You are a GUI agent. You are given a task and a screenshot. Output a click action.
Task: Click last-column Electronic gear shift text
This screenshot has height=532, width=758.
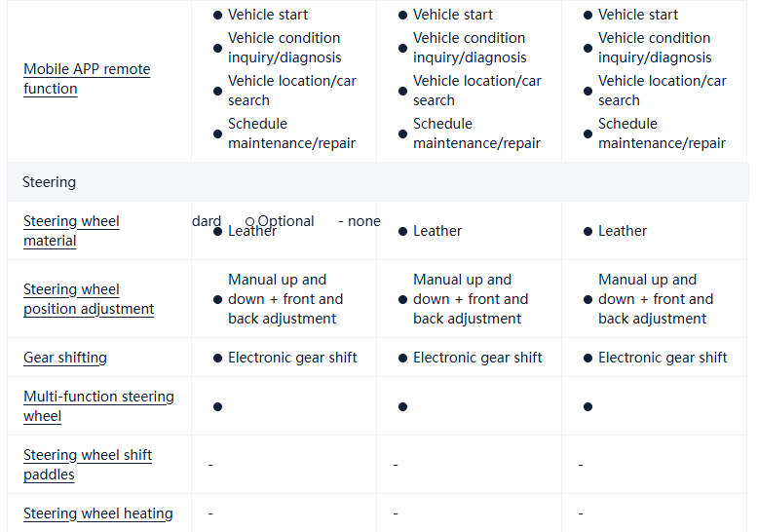coord(663,358)
